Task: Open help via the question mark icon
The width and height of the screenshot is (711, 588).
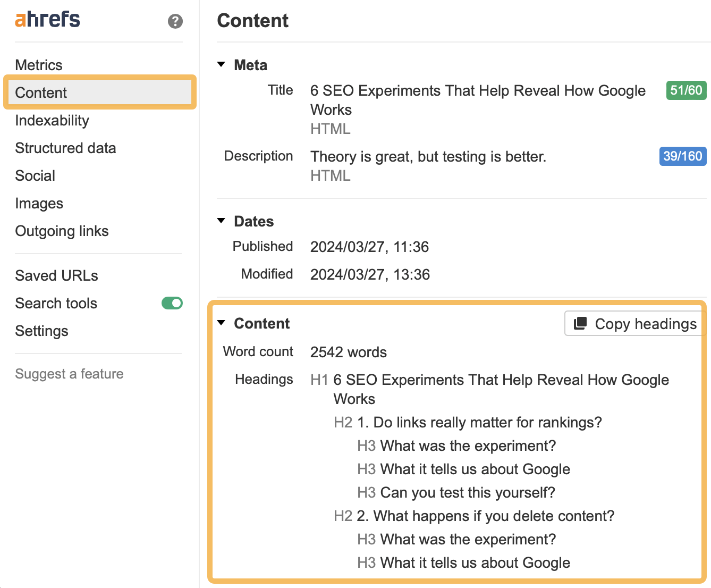Action: tap(175, 22)
